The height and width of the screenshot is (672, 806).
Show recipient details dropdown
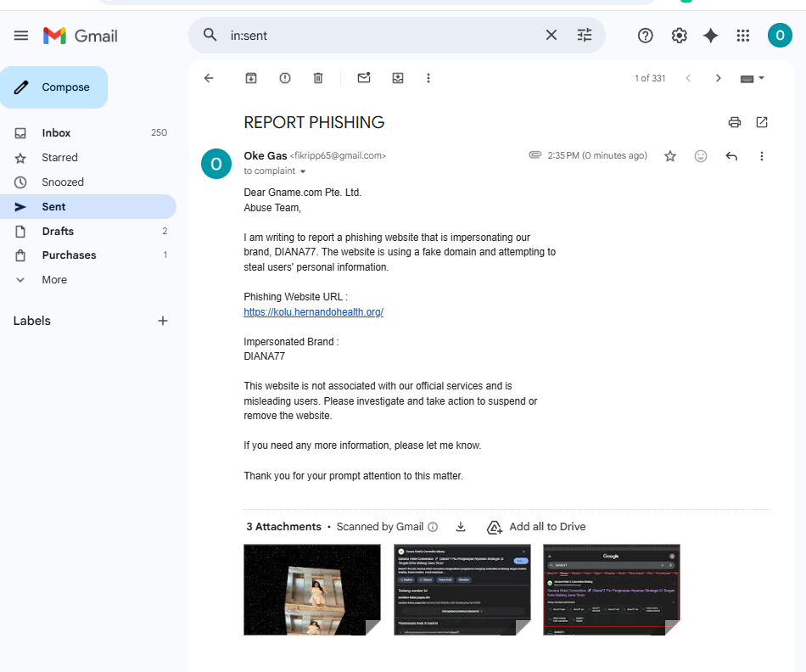tap(303, 171)
